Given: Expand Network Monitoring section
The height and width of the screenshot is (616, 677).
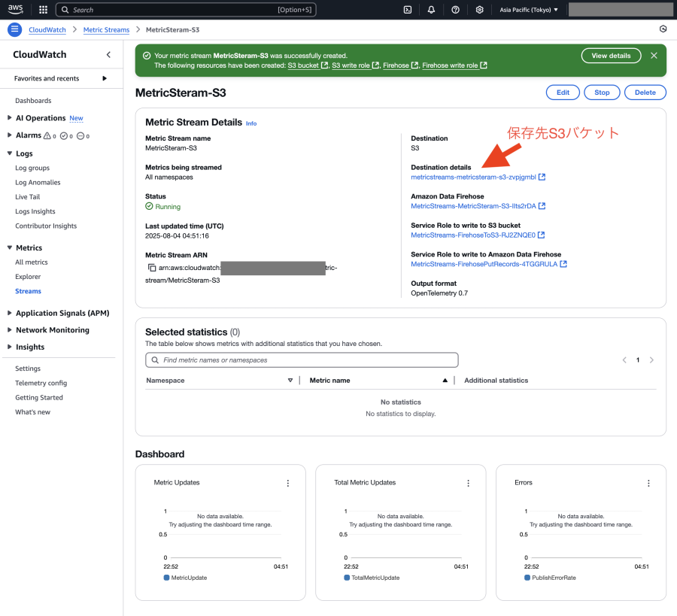Looking at the screenshot, I should pyautogui.click(x=10, y=329).
